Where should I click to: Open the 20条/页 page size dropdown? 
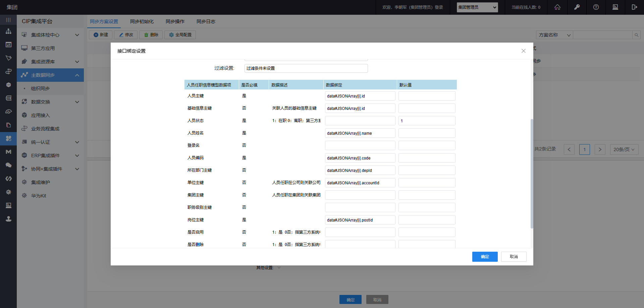(624, 149)
